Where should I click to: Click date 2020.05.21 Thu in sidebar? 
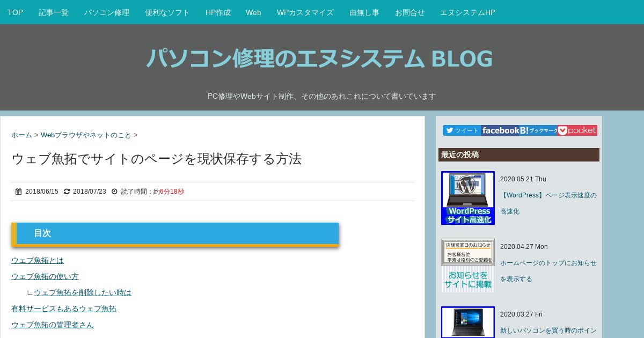click(523, 179)
